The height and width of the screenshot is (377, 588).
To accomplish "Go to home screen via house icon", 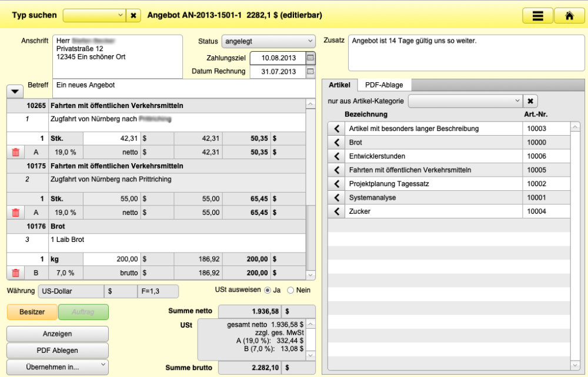I will coord(569,16).
